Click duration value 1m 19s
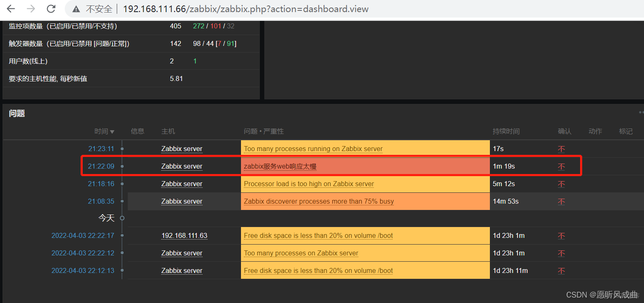 click(504, 166)
